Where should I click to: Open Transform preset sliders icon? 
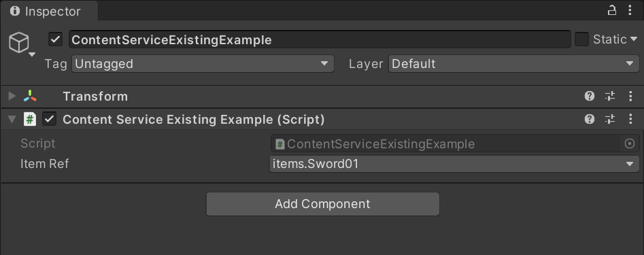click(610, 96)
